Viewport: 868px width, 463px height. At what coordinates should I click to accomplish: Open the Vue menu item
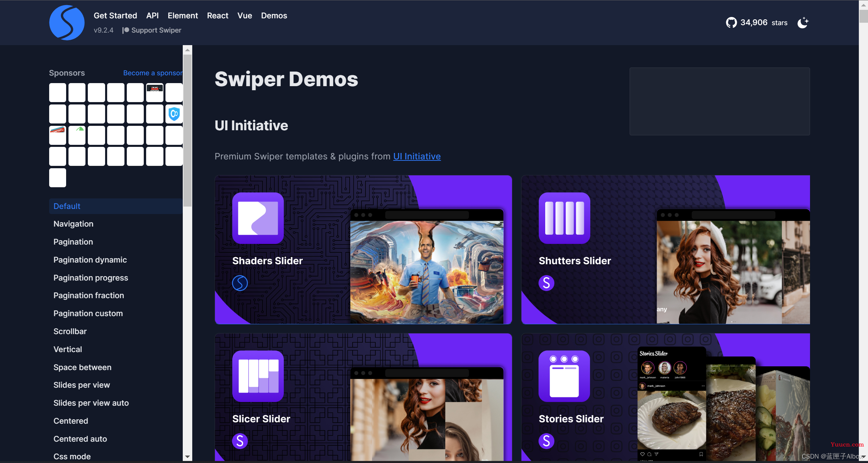(x=244, y=16)
